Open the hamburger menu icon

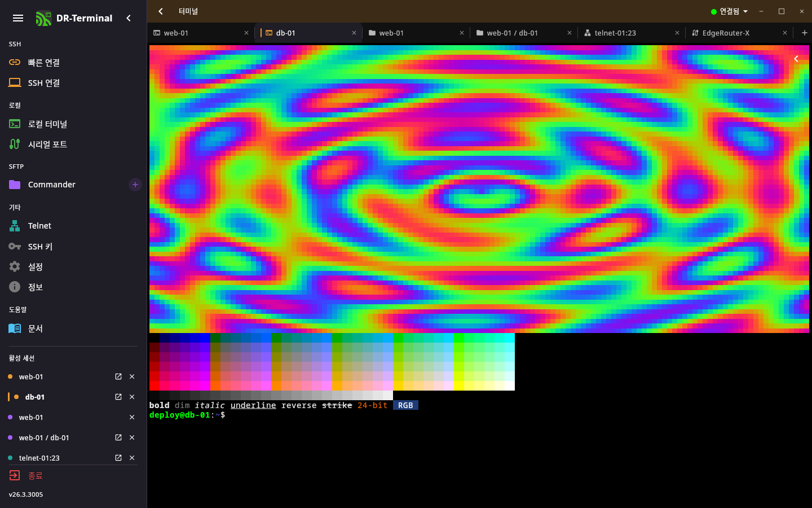[18, 18]
